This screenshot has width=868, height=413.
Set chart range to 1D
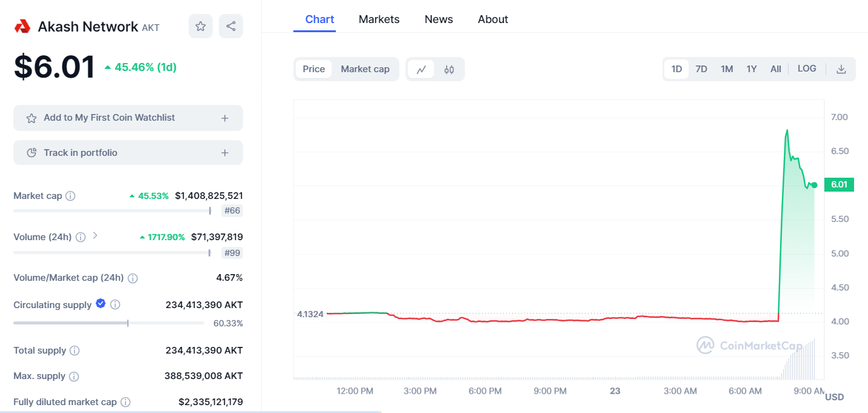676,69
